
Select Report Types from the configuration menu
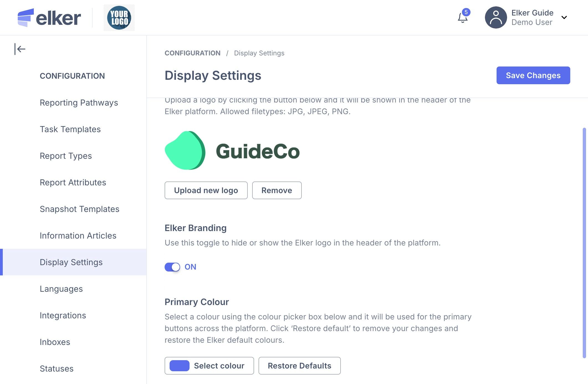(x=66, y=156)
